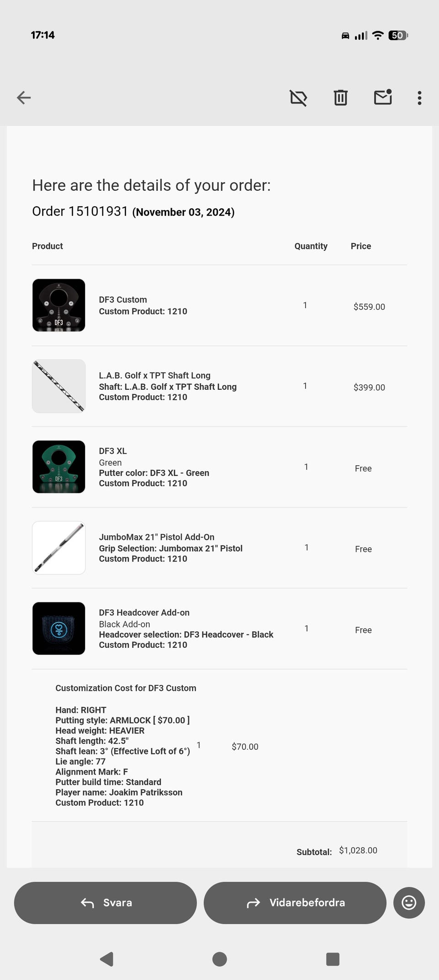Viewport: 439px width, 980px height.
Task: Open the TPT Shaft Long product image
Action: click(59, 386)
